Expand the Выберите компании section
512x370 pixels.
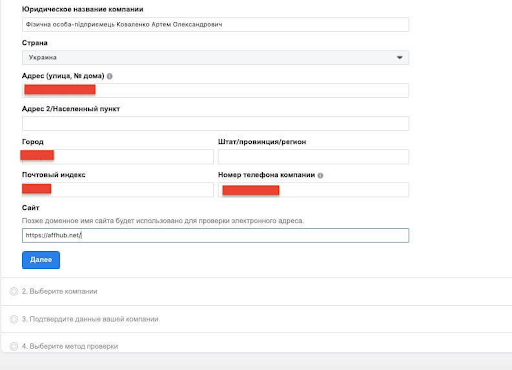[257, 291]
